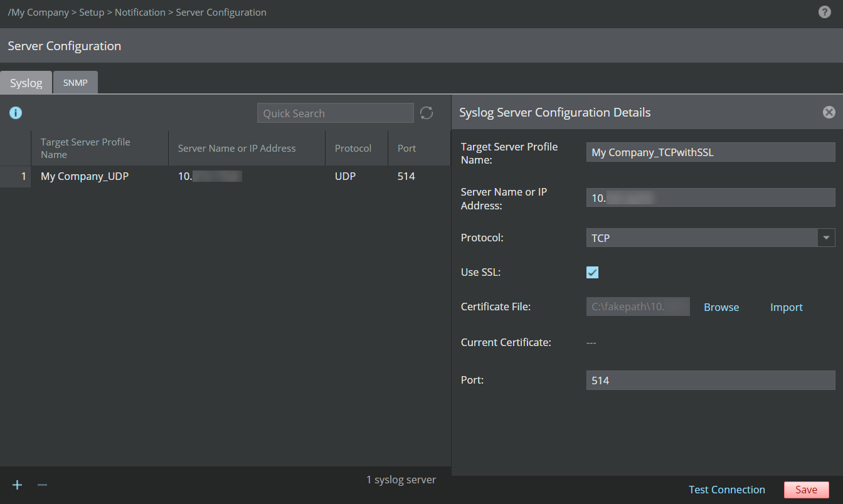843x504 pixels.
Task: Click the blue info icon
Action: [16, 113]
